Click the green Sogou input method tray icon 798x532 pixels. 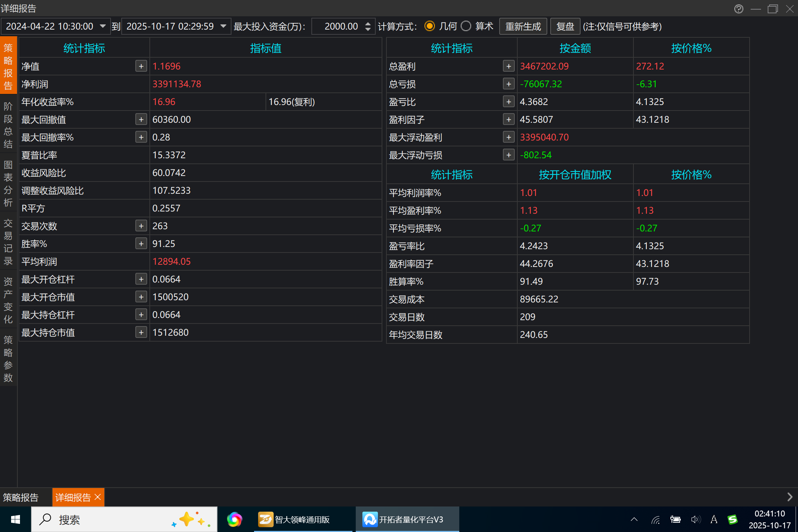pos(732,519)
